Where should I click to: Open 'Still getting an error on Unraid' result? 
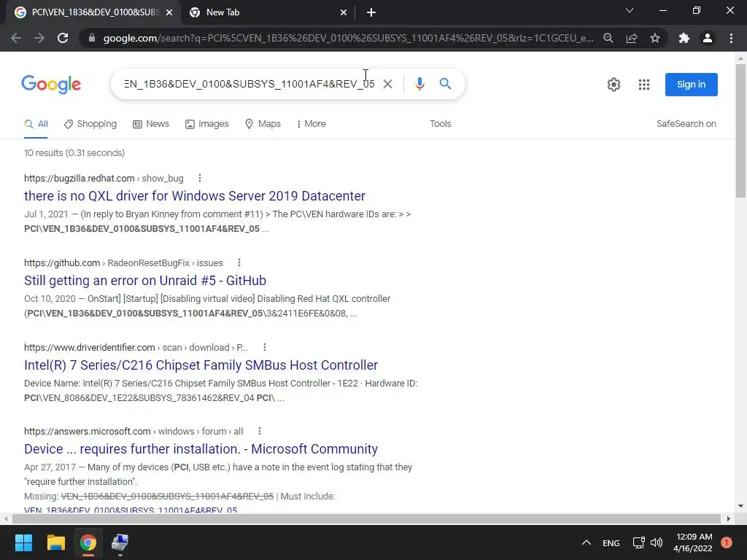pos(145,281)
